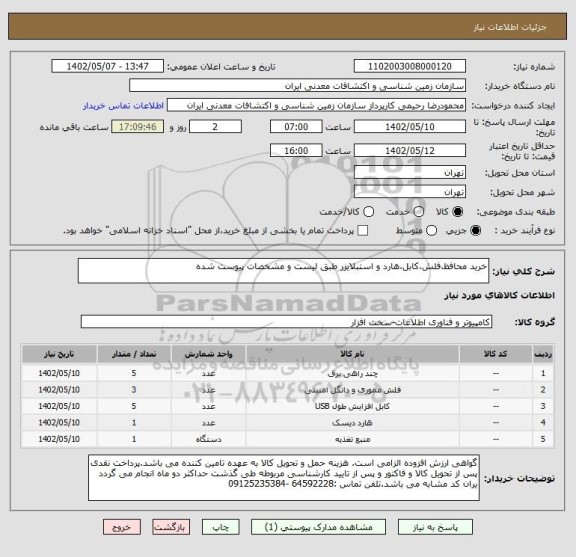Toggle the اسناد خزانه اسلامی payment checkbox
The width and height of the screenshot is (576, 557).
coord(363,231)
